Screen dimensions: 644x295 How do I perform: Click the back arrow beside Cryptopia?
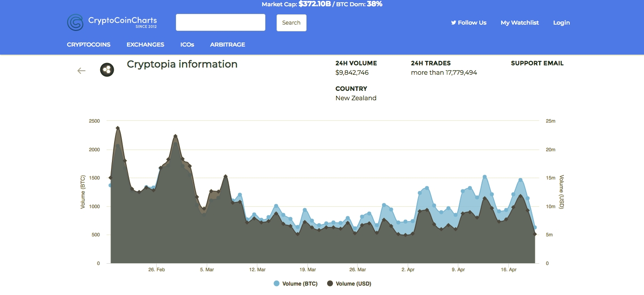[x=81, y=70]
